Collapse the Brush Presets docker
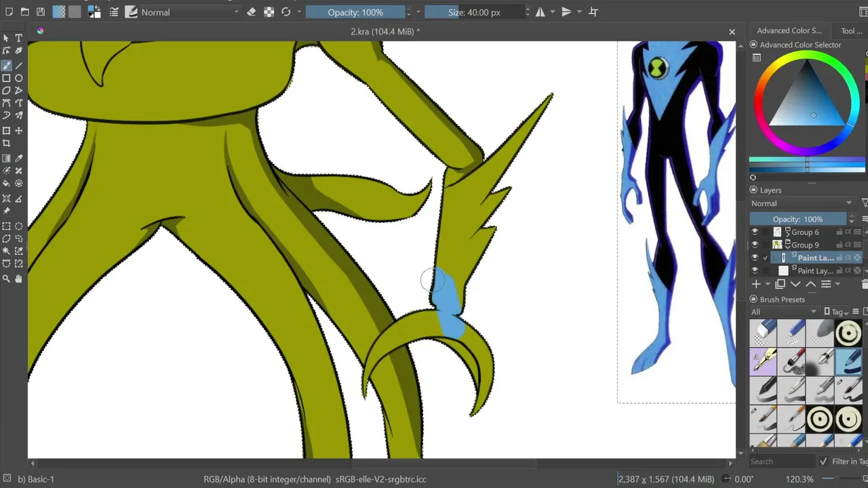Viewport: 868px width, 488px height. tap(753, 300)
